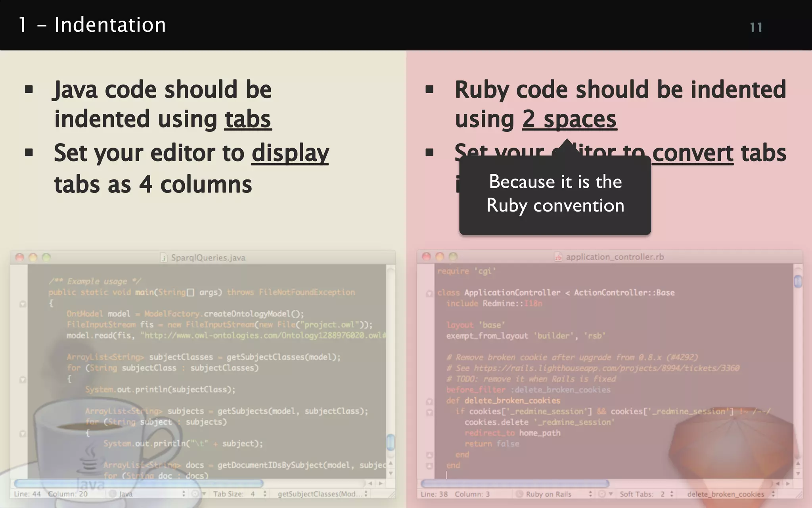812x508 pixels.
Task: Click the gear bundle icon in Java status bar
Action: click(x=195, y=494)
